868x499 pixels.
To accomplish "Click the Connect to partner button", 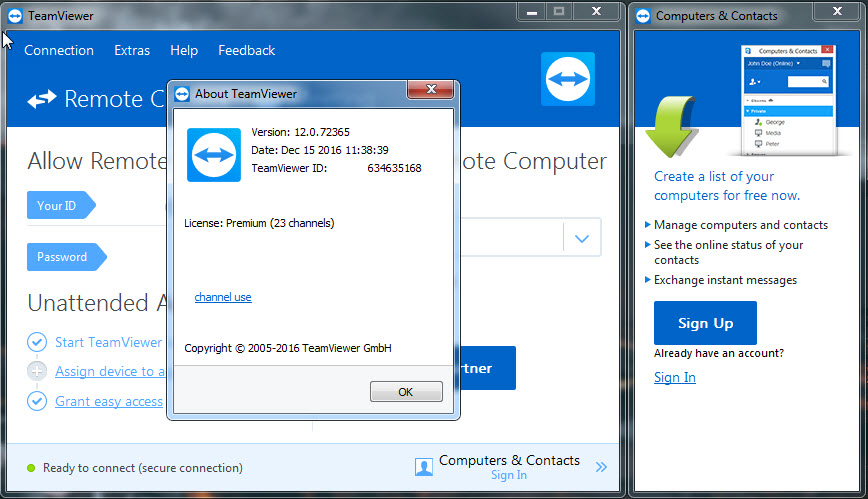I will (x=488, y=368).
